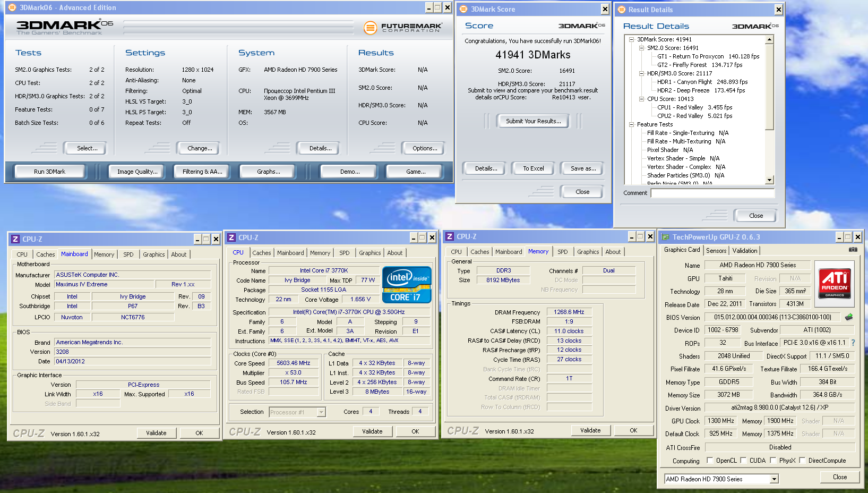Click Change under Settings
The height and width of the screenshot is (493, 868).
click(200, 148)
